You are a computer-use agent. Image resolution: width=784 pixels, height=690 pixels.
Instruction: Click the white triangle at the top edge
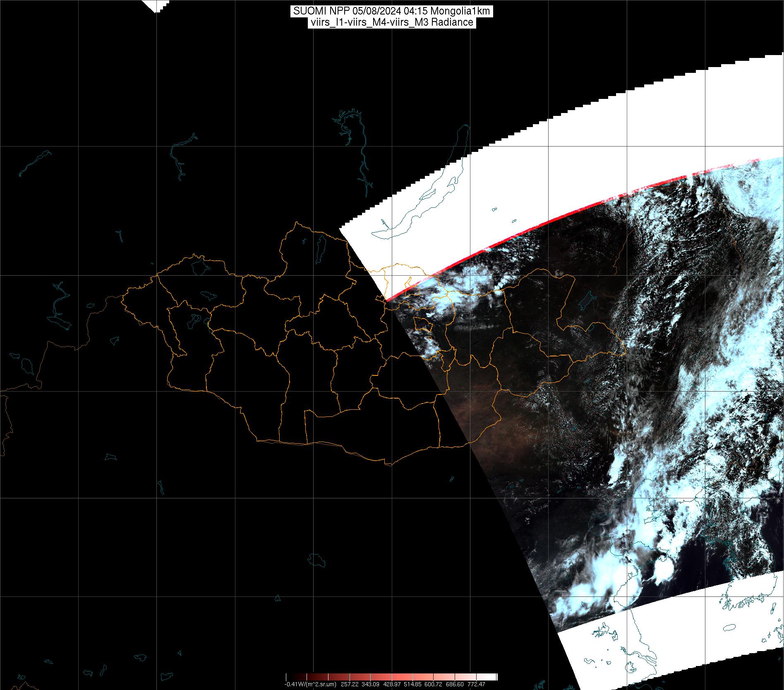coord(156,6)
